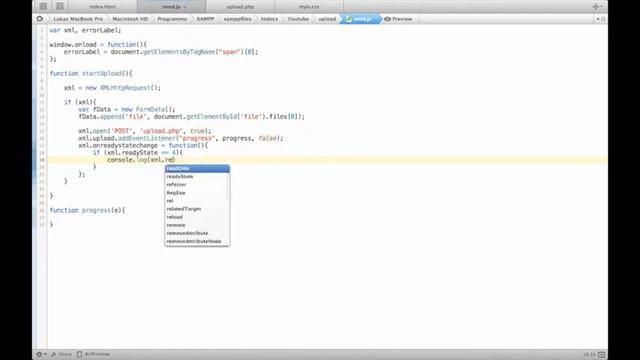Go to XAMPP folder in path bar
The width and height of the screenshot is (640, 360).
[205, 19]
